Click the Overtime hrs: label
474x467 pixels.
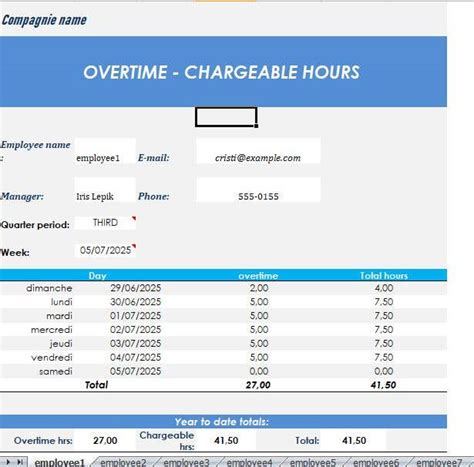43,440
